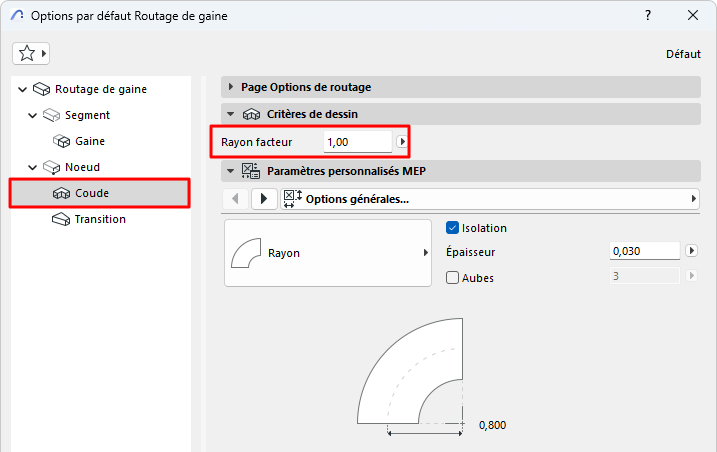Screen dimensions: 717x452
Task: Expand Page Options de routage panel
Action: (231, 87)
